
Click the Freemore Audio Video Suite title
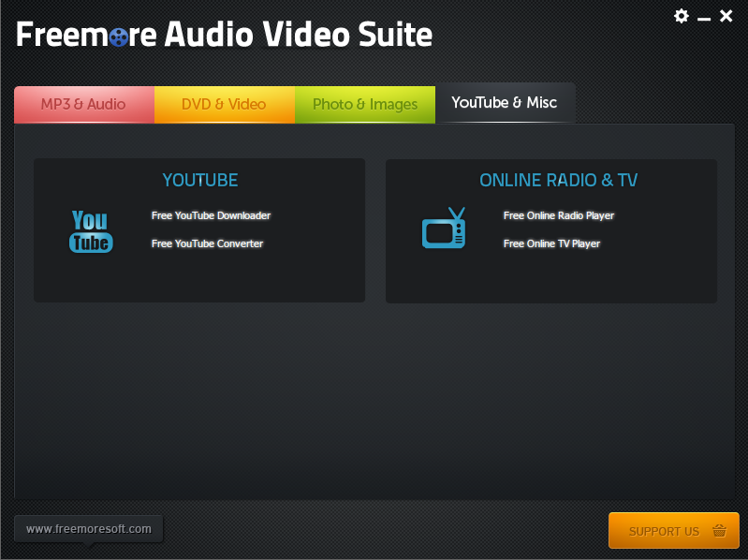pos(224,35)
